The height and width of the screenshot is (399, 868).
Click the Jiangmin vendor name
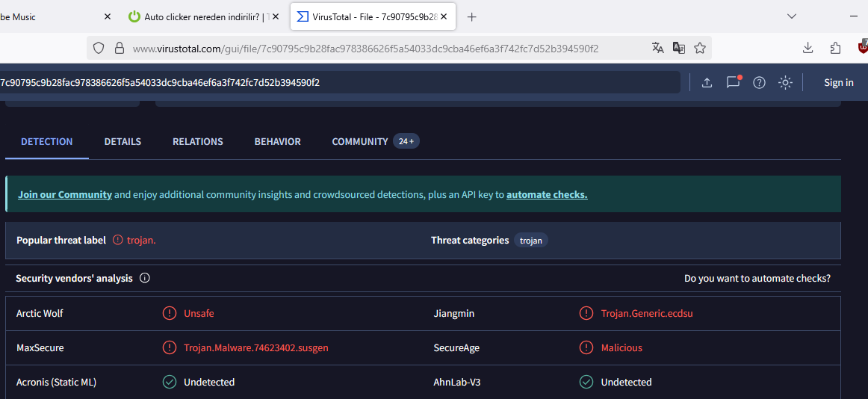coord(454,313)
